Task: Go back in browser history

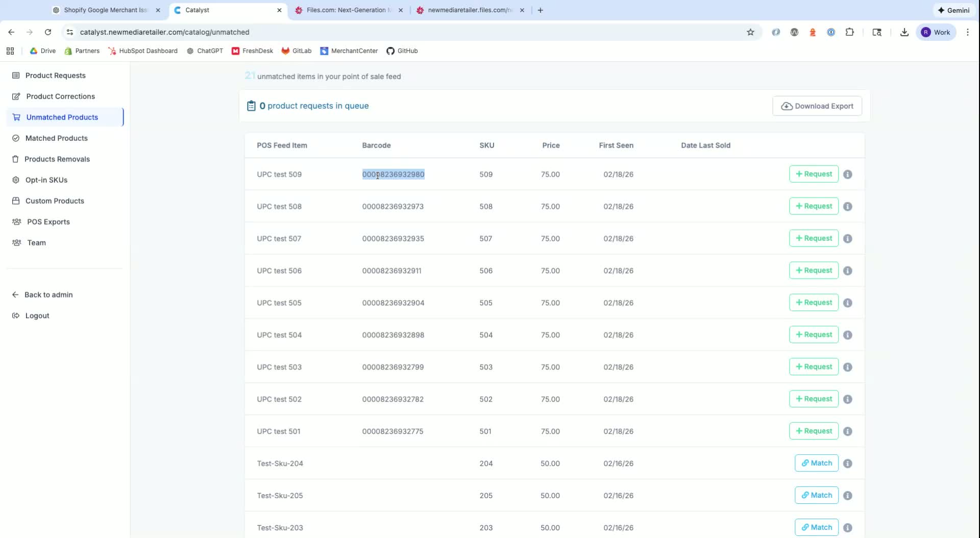Action: [11, 32]
